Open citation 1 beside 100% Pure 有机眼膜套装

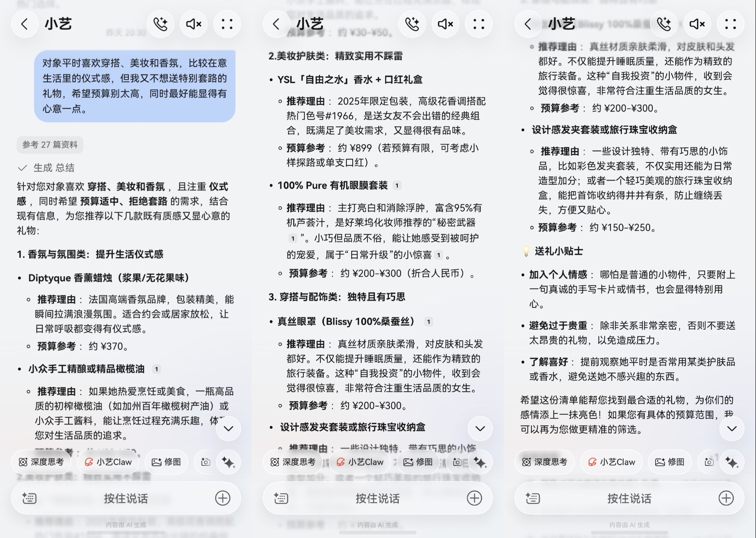397,186
